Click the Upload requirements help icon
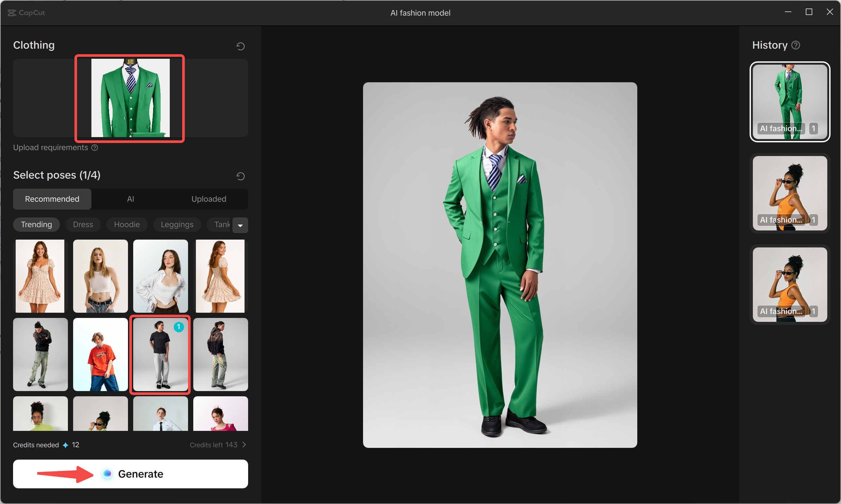This screenshot has height=504, width=841. [x=95, y=148]
